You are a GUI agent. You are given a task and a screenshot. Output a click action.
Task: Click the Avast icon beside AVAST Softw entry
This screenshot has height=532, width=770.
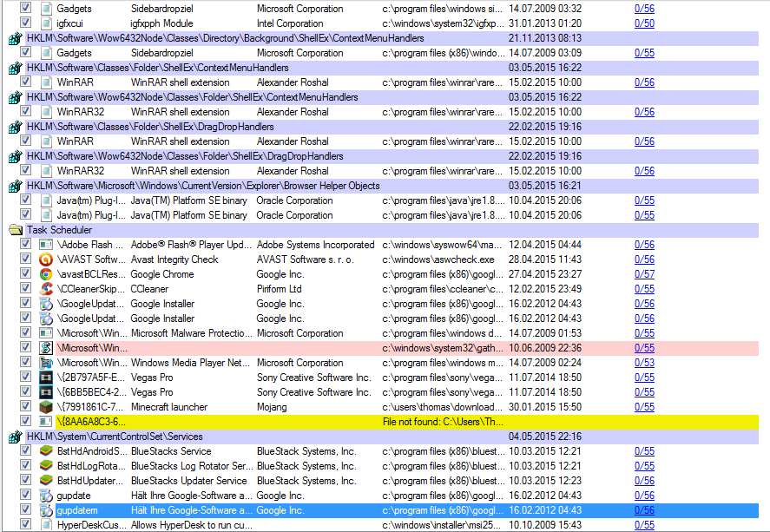[x=46, y=259]
